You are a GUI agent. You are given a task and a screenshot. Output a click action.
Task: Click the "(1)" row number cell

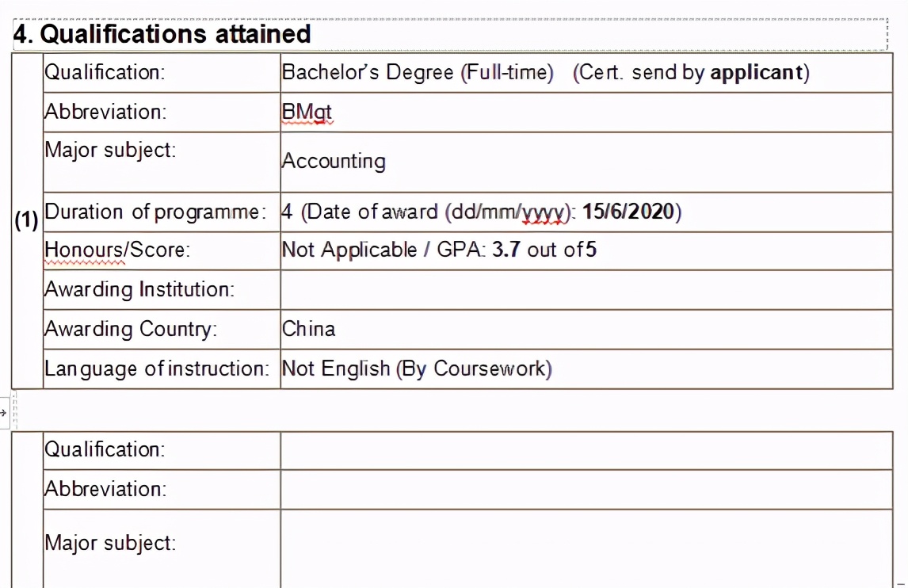[27, 220]
